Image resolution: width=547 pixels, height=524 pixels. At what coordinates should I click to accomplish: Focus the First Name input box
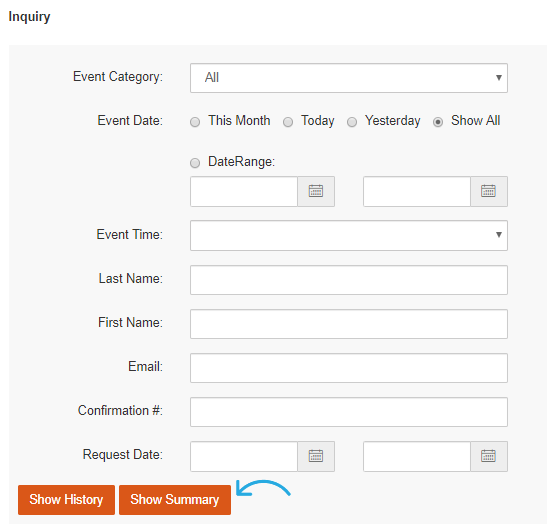coord(349,324)
